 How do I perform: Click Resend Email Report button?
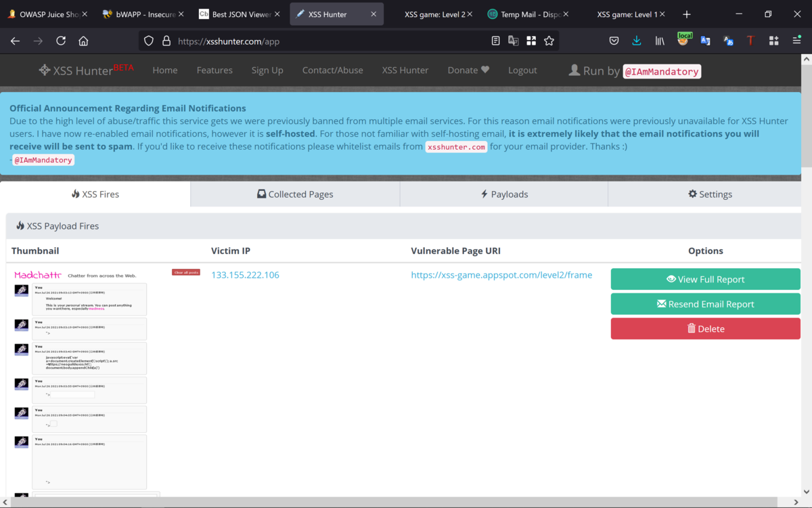[x=706, y=304]
